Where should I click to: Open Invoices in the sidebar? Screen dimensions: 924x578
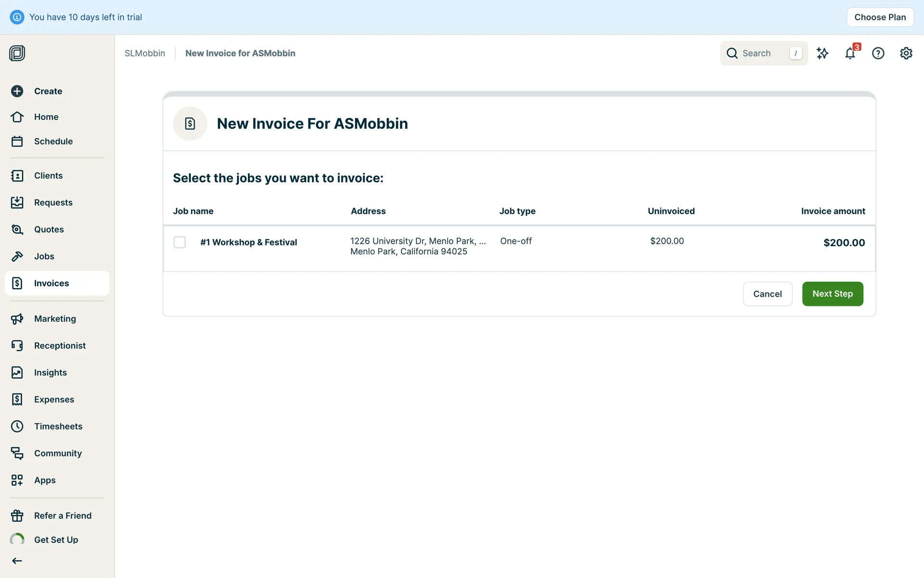tap(51, 283)
